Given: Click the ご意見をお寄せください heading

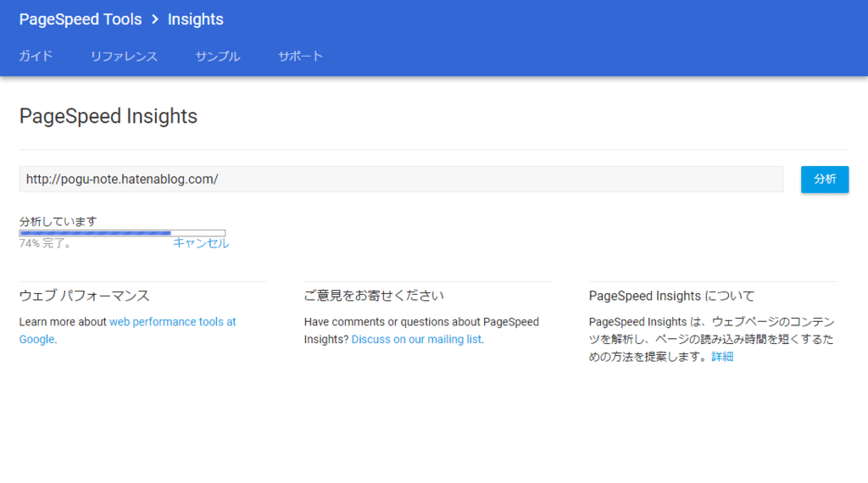Looking at the screenshot, I should point(374,296).
